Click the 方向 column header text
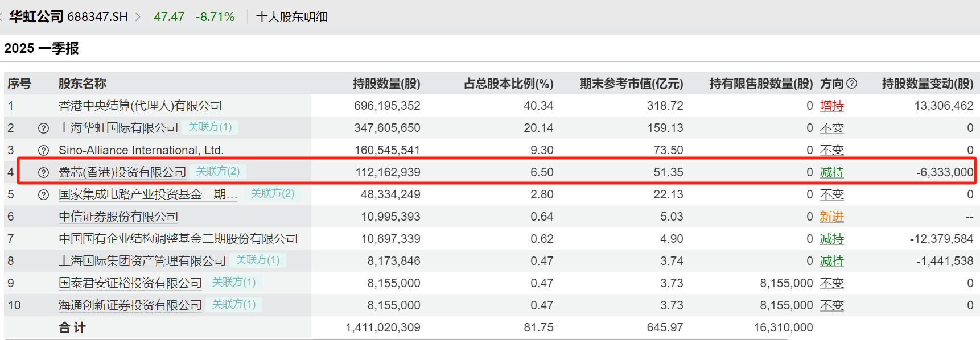Screen dimensions: 980x340 832,84
